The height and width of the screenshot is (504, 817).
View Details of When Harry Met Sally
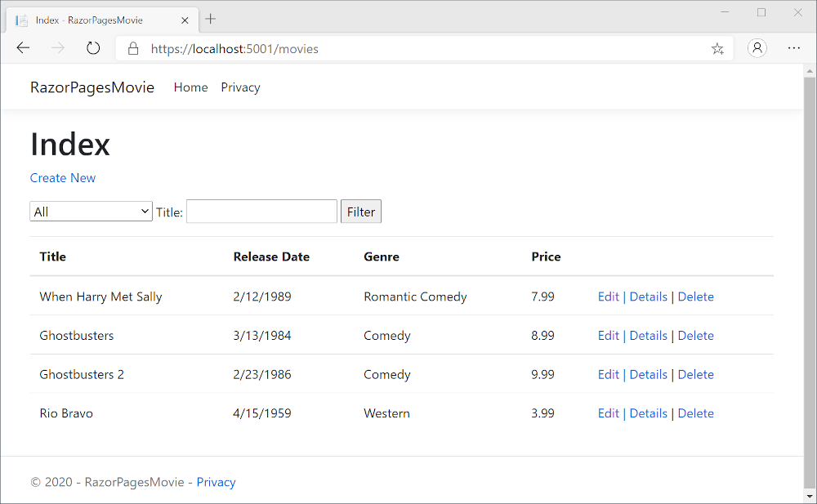(x=648, y=297)
